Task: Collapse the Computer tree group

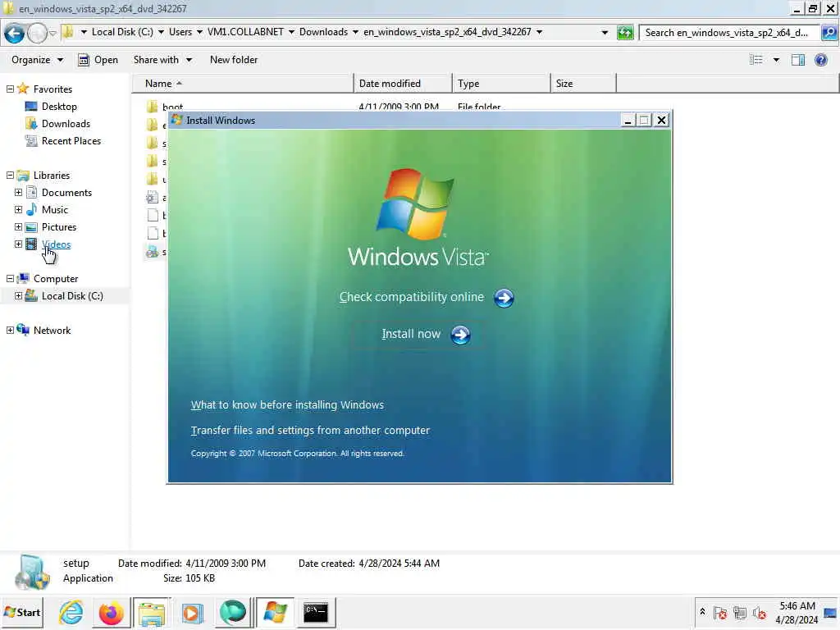Action: tap(10, 279)
